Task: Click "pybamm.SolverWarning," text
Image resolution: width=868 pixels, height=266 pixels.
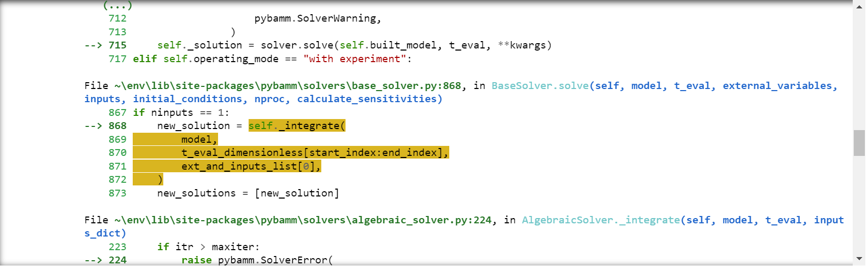Action: (x=318, y=18)
